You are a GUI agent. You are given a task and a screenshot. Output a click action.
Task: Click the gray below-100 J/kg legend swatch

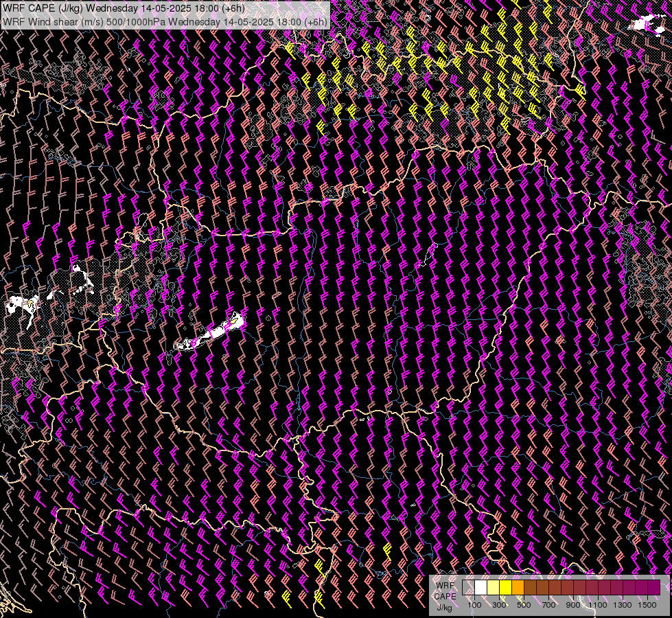[468, 587]
